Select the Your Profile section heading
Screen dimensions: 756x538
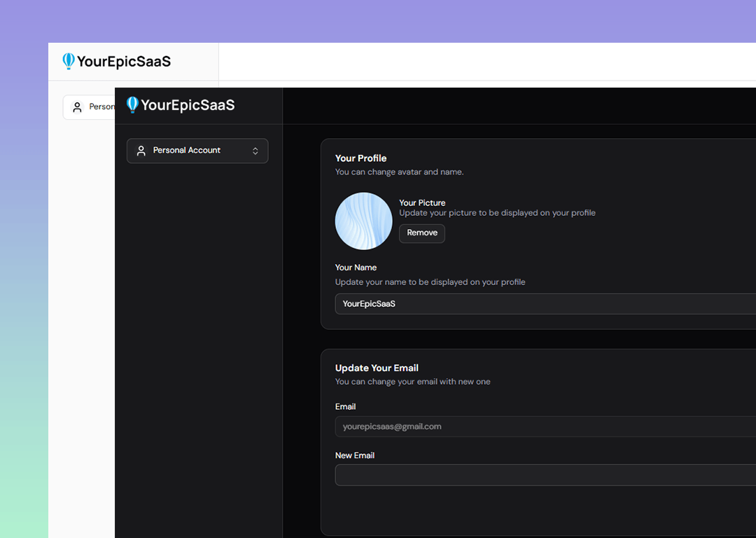360,158
